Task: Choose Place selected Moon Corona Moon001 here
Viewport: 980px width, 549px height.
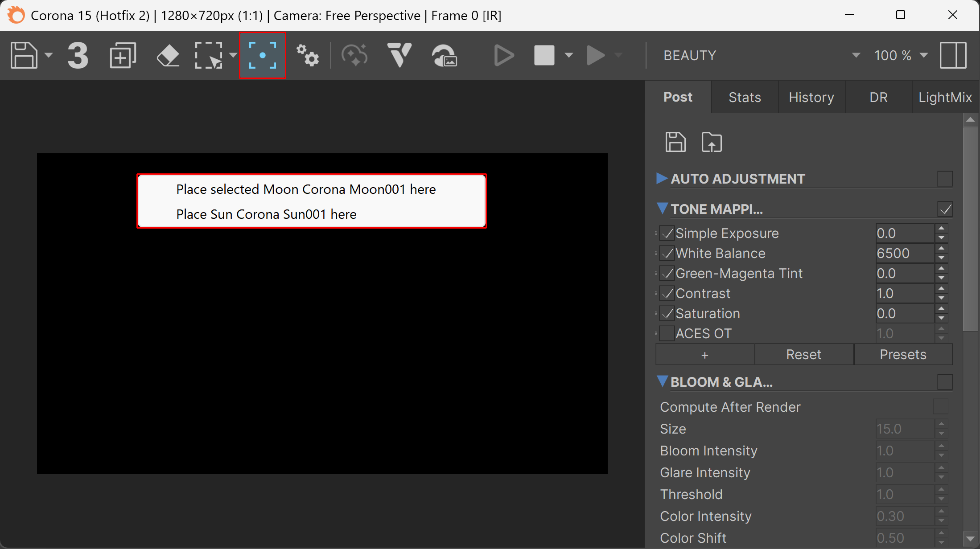Action: [312, 189]
